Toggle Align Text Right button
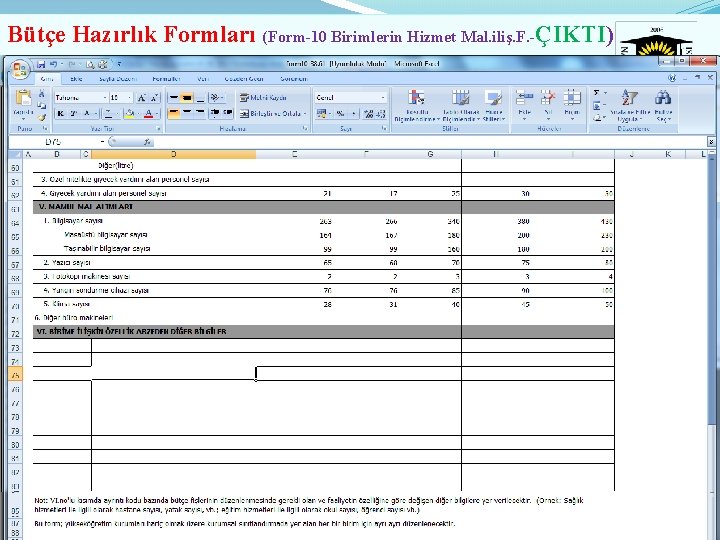This screenshot has height=540, width=720. (200, 113)
